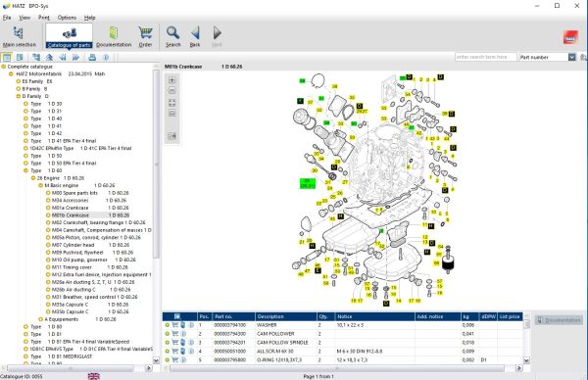Click the green circle in ALL.SCR.M 6X 30 row
This screenshot has width=588, height=380.
tap(168, 352)
